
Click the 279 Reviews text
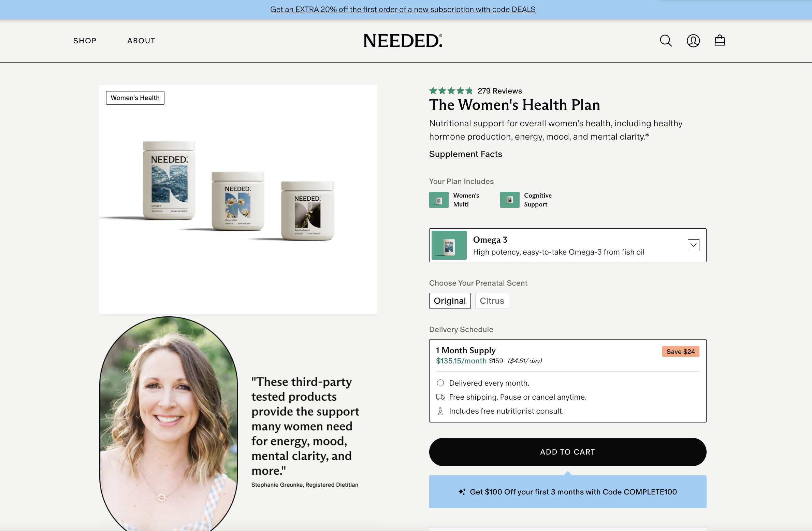click(499, 91)
